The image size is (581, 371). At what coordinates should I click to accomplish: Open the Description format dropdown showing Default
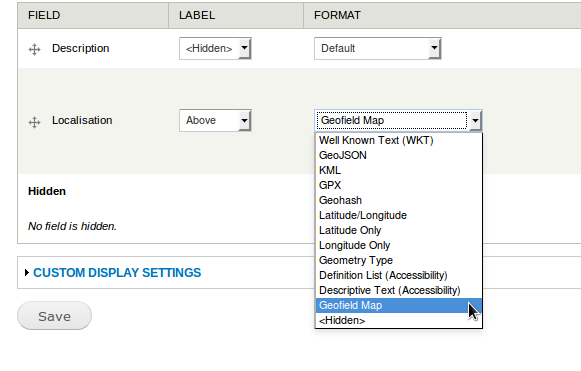click(x=378, y=48)
